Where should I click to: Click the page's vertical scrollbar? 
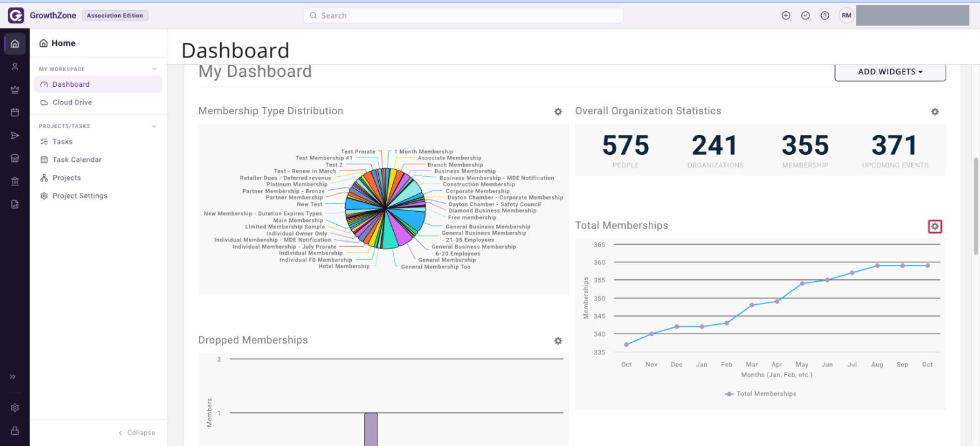[x=976, y=206]
